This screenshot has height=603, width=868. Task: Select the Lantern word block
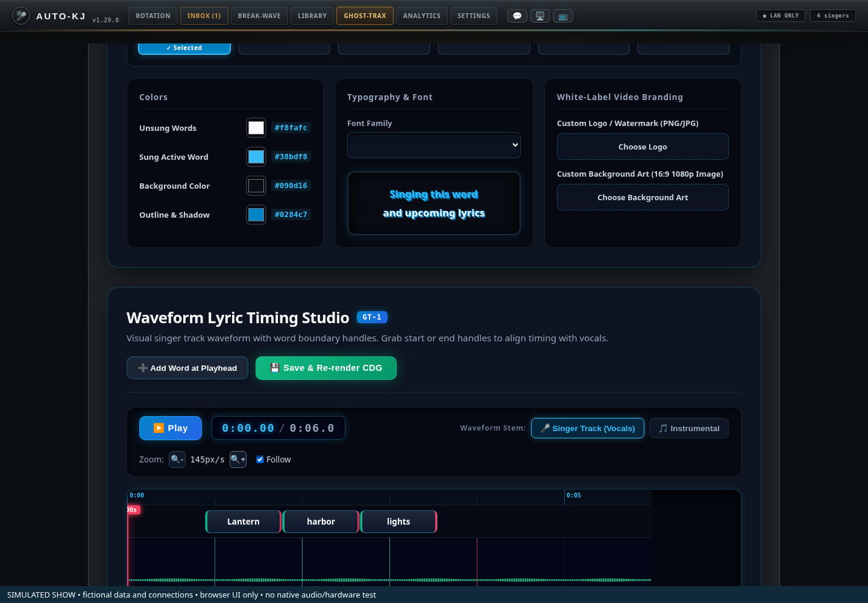[x=244, y=522]
